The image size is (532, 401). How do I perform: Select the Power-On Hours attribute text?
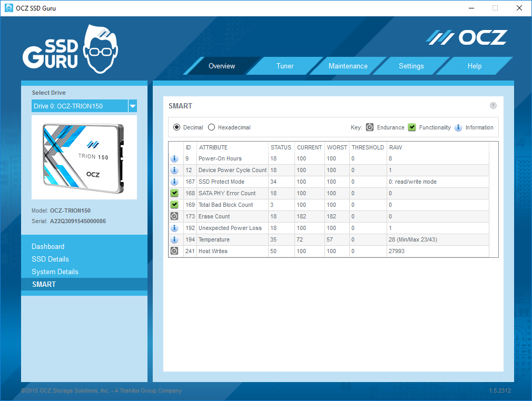click(x=220, y=158)
